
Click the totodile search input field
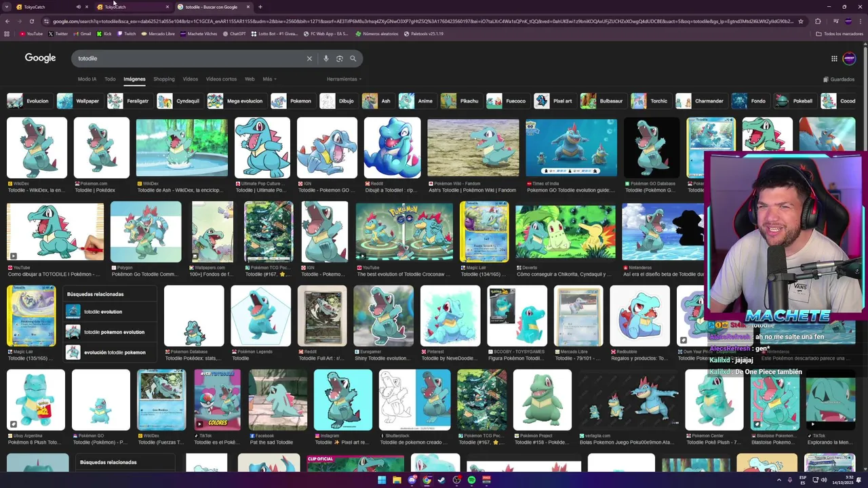click(190, 58)
